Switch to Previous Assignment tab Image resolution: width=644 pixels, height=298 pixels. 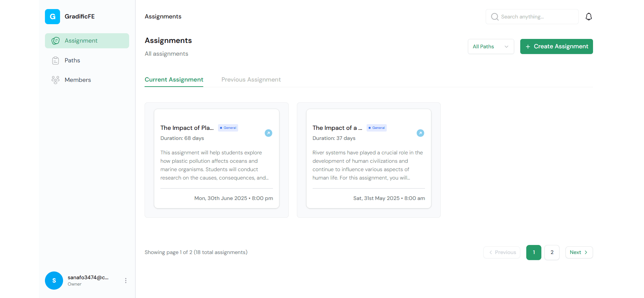pos(251,80)
